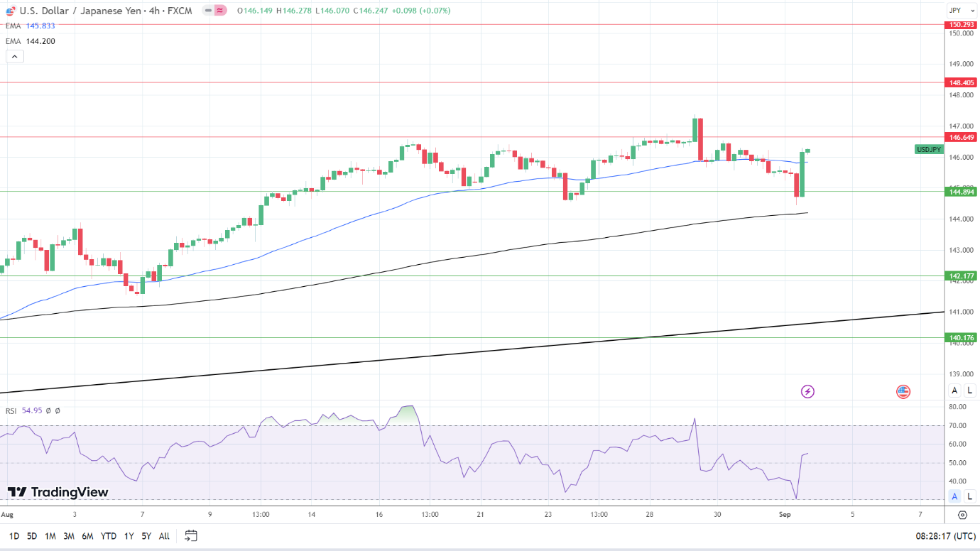The image size is (980, 551).
Task: Click the 146.649 red price level label
Action: click(x=962, y=137)
